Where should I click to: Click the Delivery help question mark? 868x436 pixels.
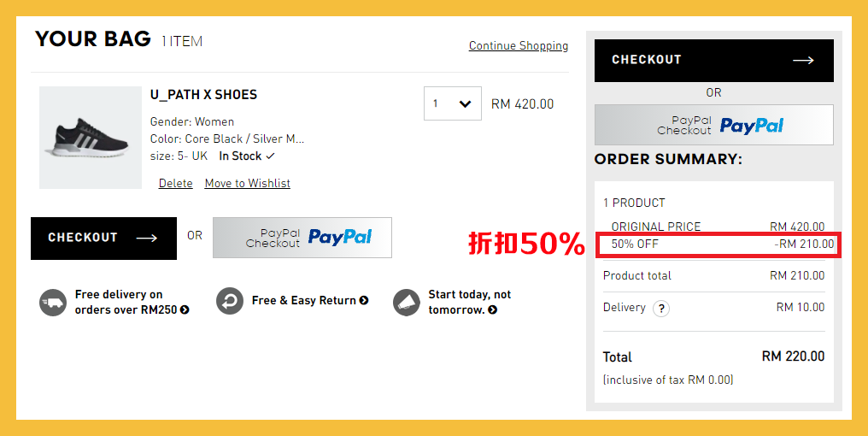(x=660, y=309)
